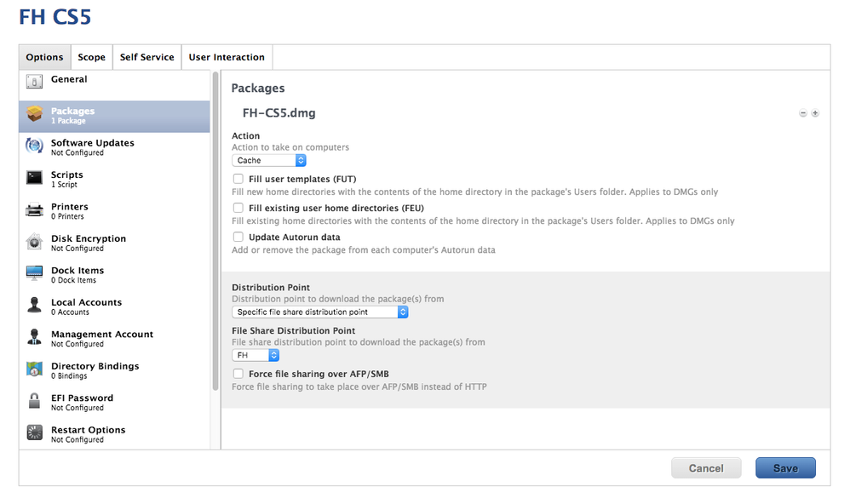
Task: Switch to the Self Service tab
Action: coord(146,57)
